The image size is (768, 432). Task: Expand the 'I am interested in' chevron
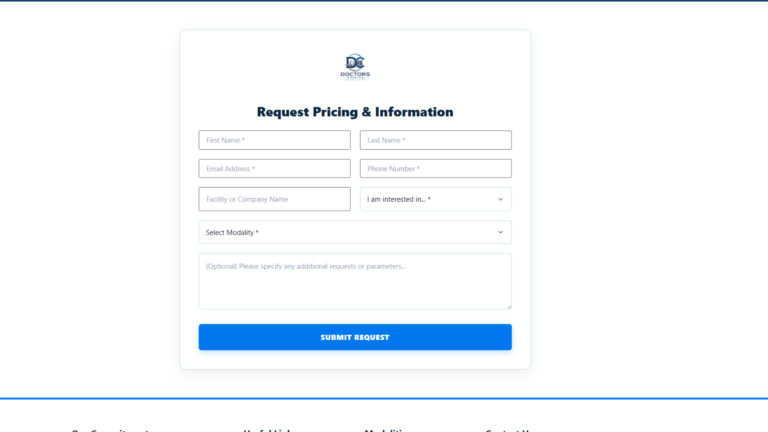pos(500,199)
